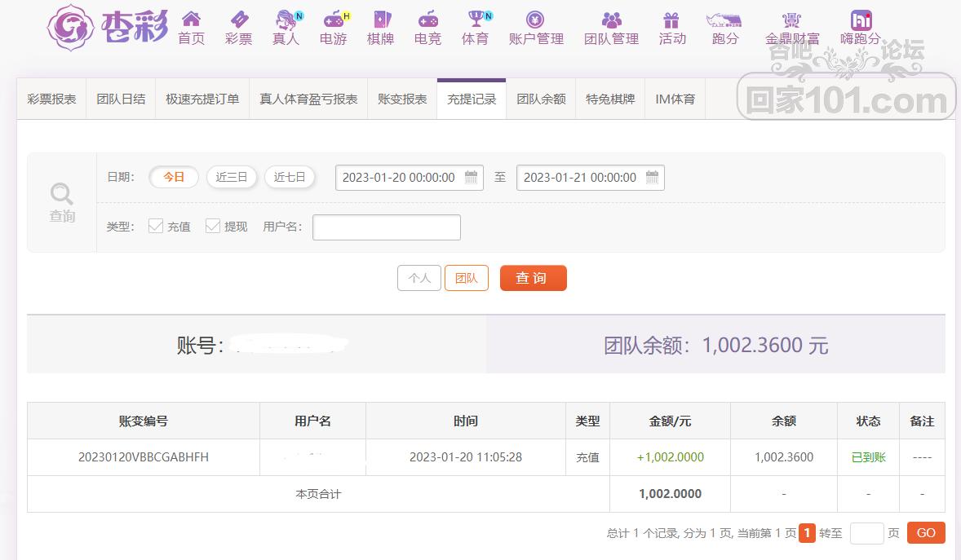Image resolution: width=961 pixels, height=560 pixels.
Task: Click the 用户名 input field
Action: click(x=386, y=227)
